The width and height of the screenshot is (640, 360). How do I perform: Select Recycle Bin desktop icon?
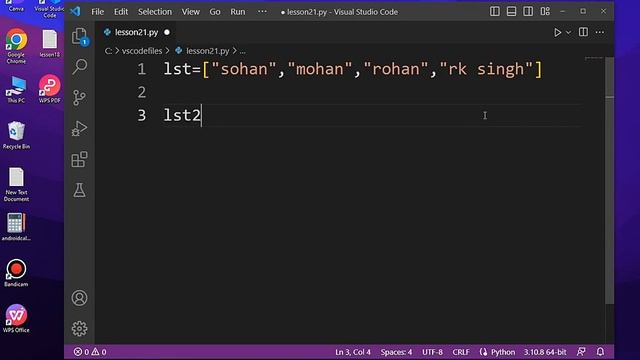coord(16,135)
